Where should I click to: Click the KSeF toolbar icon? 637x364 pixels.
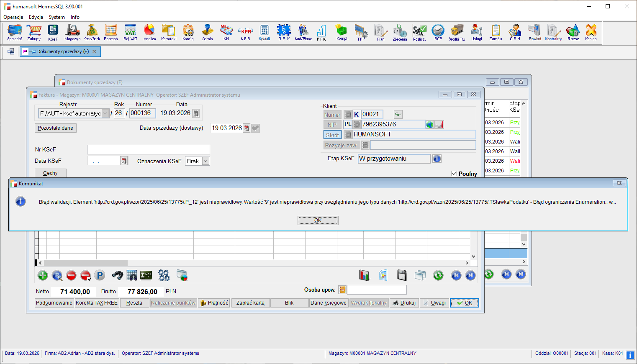tap(53, 32)
